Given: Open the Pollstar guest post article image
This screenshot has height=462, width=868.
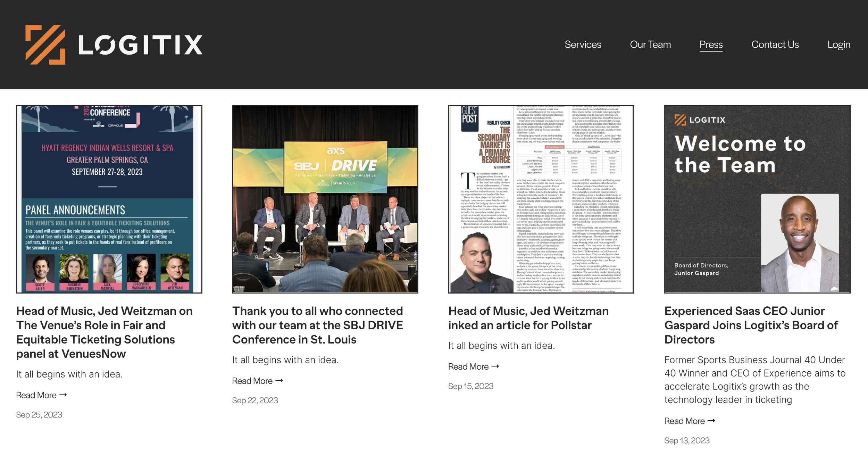Looking at the screenshot, I should coord(541,199).
